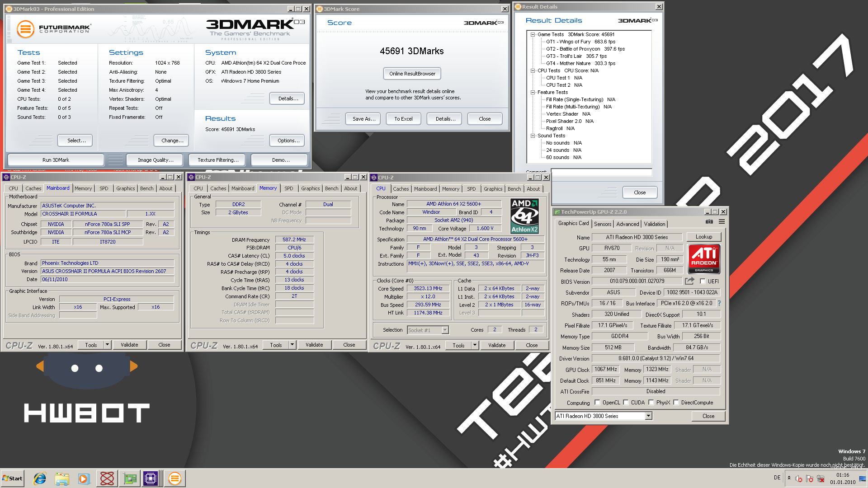
Task: Click Online ResultBrowser button
Action: coord(412,74)
